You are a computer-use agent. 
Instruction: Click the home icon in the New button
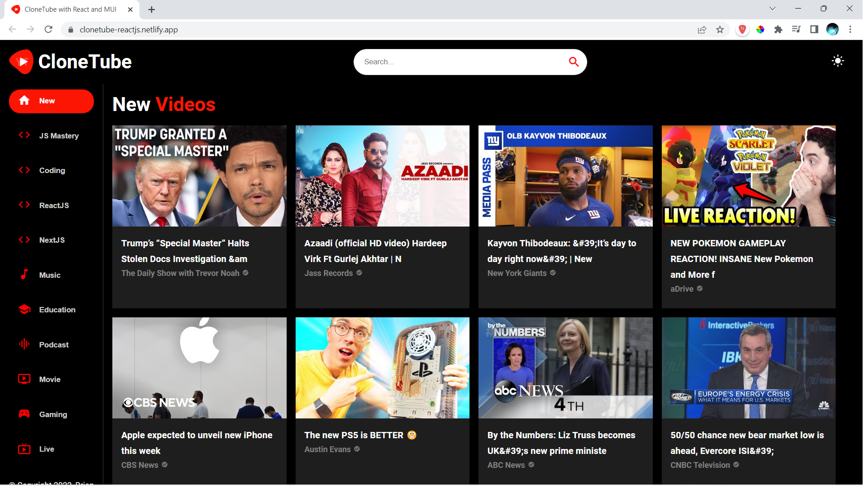pyautogui.click(x=24, y=101)
